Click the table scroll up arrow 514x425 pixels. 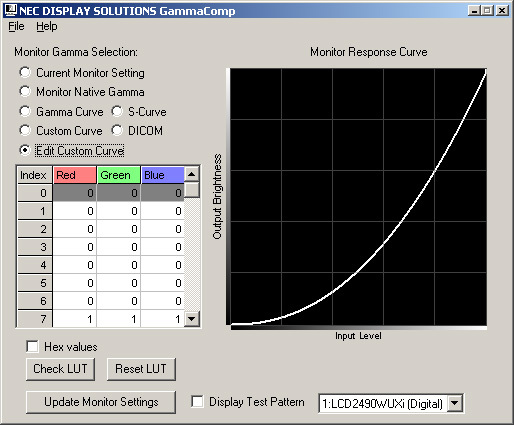click(x=192, y=174)
